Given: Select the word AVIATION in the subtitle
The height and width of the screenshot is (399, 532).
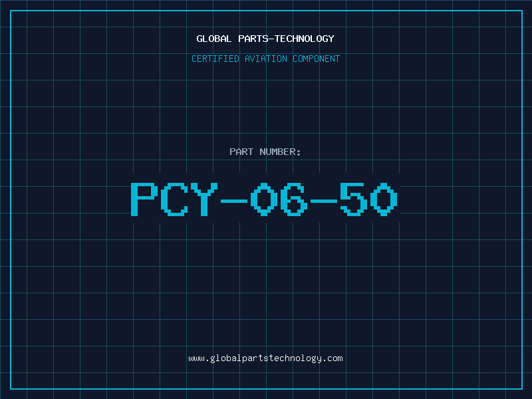Looking at the screenshot, I should 266,59.
